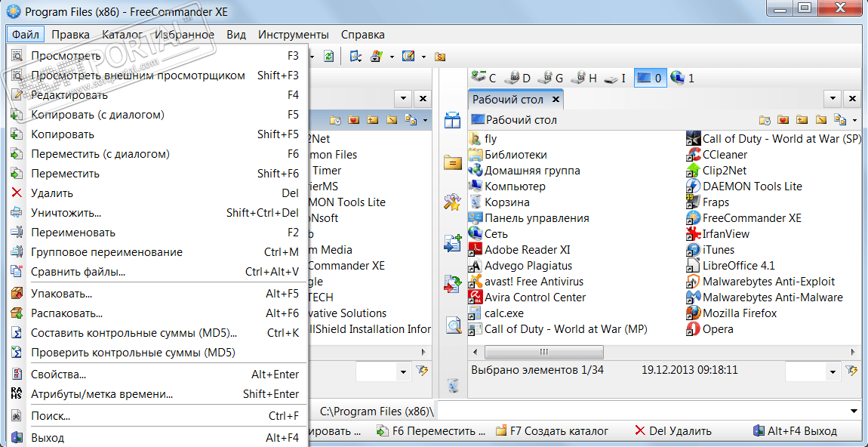Click the yellow folder icon on the middle splitter
The width and height of the screenshot is (868, 447).
click(453, 163)
